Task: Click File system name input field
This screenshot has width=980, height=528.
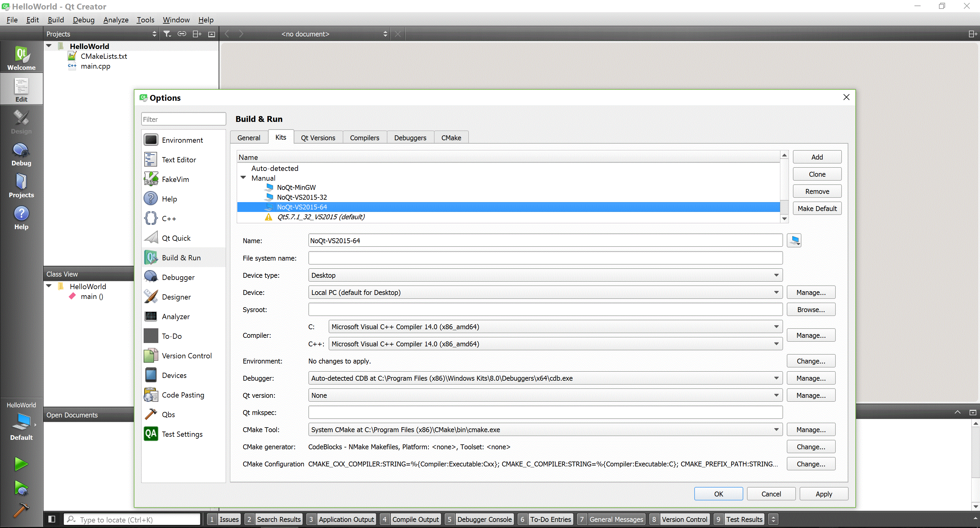Action: (545, 258)
